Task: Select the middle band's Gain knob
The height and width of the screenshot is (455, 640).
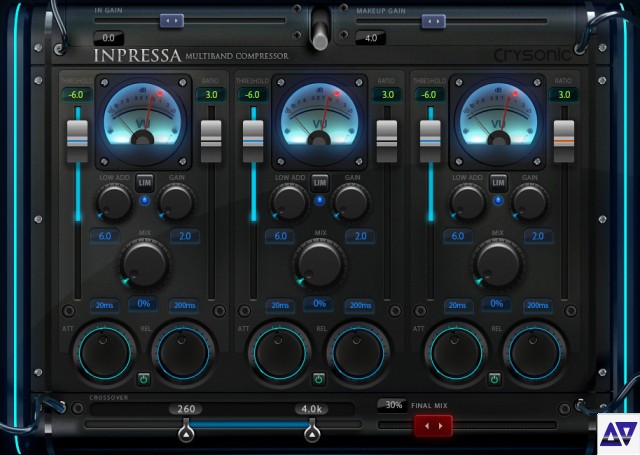Action: (350, 203)
